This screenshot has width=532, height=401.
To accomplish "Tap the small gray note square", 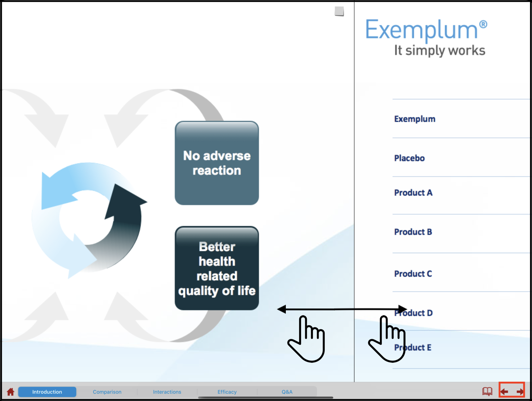I will click(339, 11).
